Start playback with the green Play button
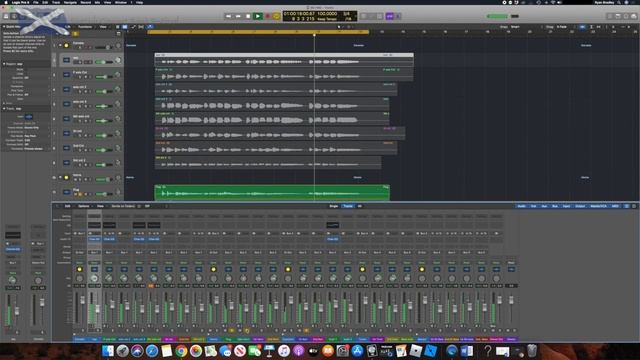The width and height of the screenshot is (640, 360). click(258, 16)
